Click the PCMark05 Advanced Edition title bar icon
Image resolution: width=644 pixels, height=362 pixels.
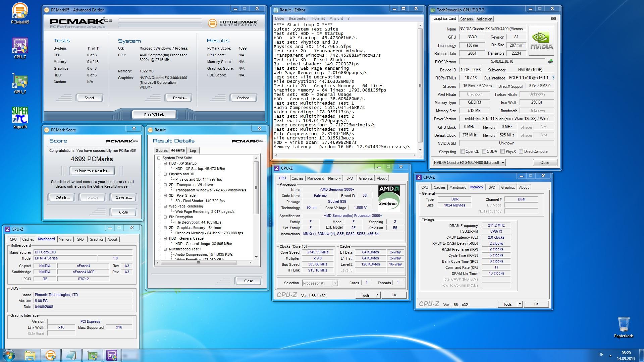(47, 10)
